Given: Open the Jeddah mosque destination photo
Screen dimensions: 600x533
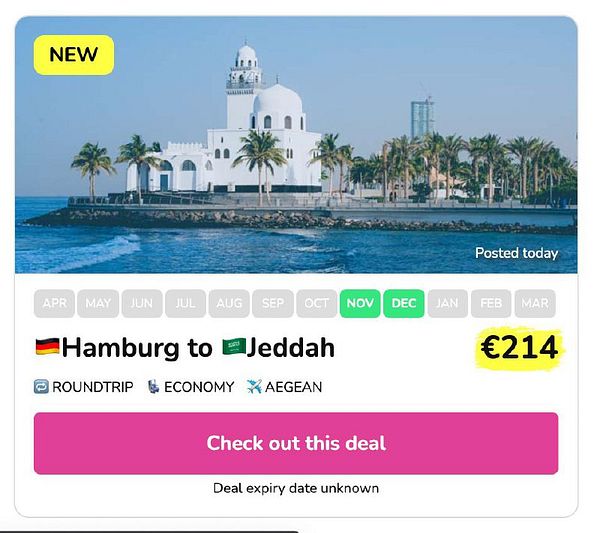Looking at the screenshot, I should (296, 145).
